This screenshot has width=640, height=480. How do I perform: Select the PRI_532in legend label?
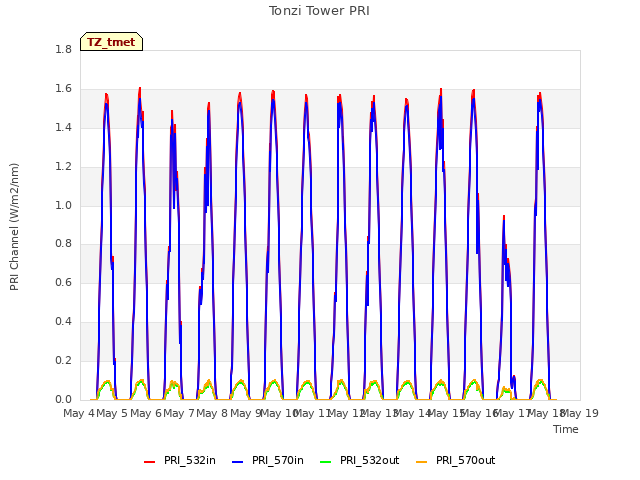[x=189, y=461]
